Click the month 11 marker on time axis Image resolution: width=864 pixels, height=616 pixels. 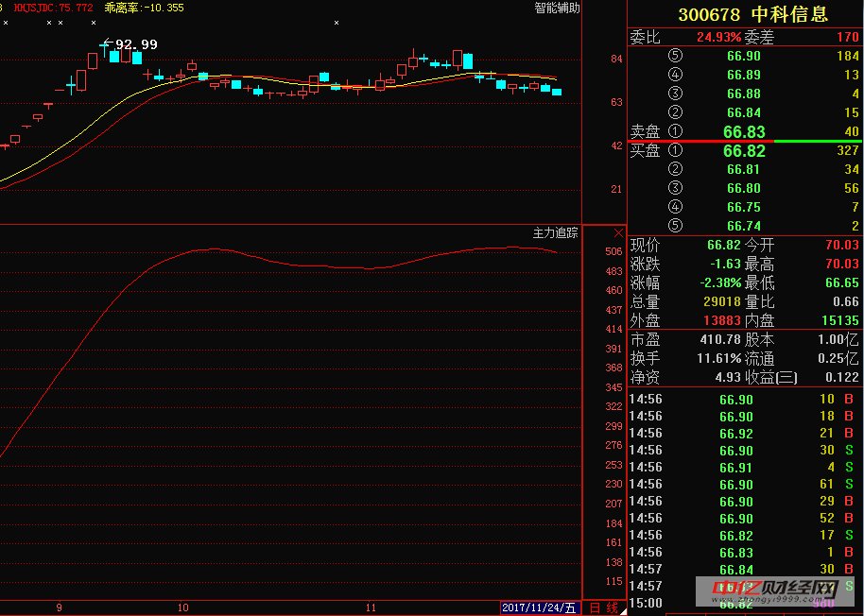point(372,607)
